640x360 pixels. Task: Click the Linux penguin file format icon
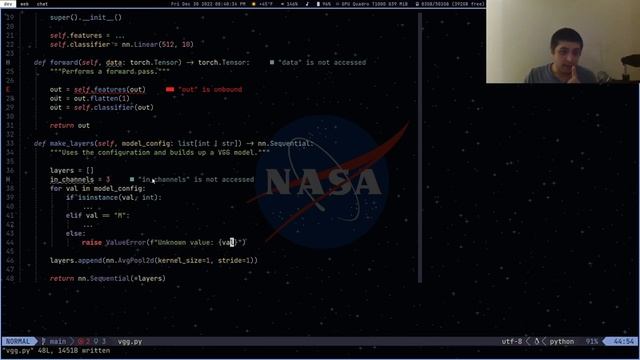point(537,341)
